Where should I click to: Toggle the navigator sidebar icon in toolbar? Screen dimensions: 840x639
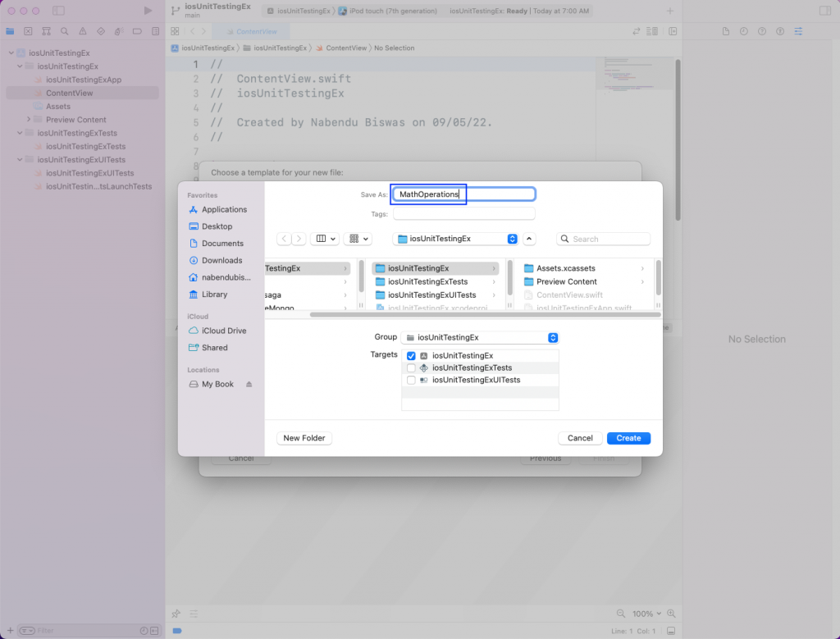pos(58,11)
